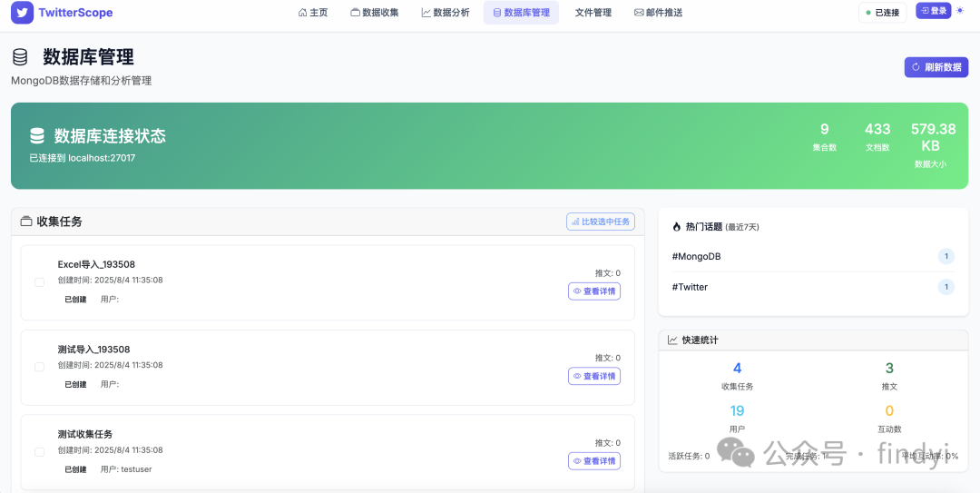Click the #MongoDB trending topic
Viewport: 980px width, 493px height.
click(696, 256)
